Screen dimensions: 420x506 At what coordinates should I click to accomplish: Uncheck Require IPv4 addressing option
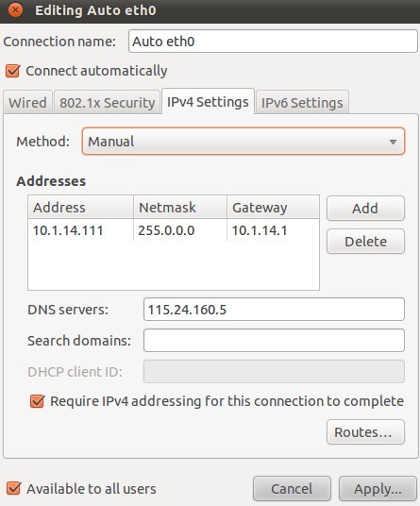[x=37, y=401]
